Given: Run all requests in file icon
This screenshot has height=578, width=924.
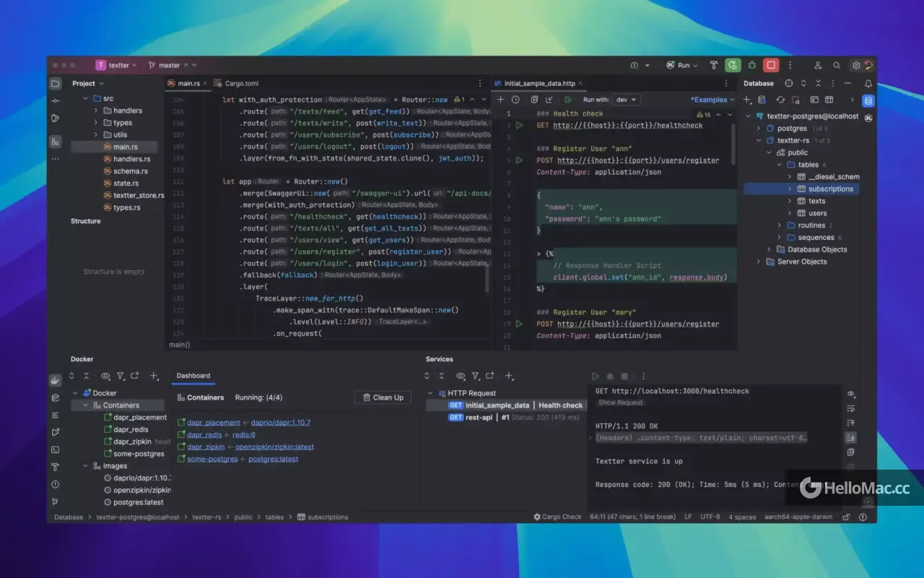Looking at the screenshot, I should 568,100.
